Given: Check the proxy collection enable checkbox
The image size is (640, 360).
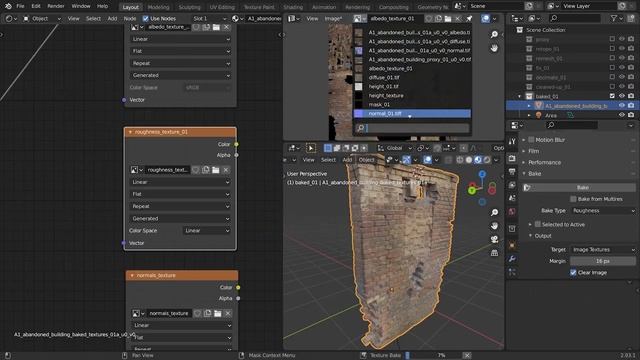Looking at the screenshot, I should pyautogui.click(x=612, y=39).
